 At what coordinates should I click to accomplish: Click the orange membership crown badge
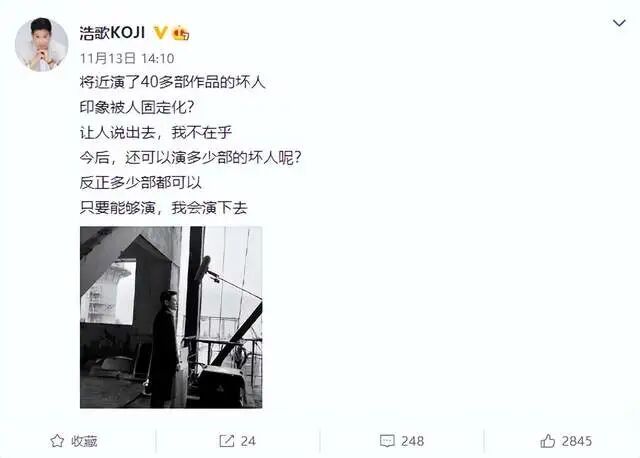pyautogui.click(x=180, y=33)
